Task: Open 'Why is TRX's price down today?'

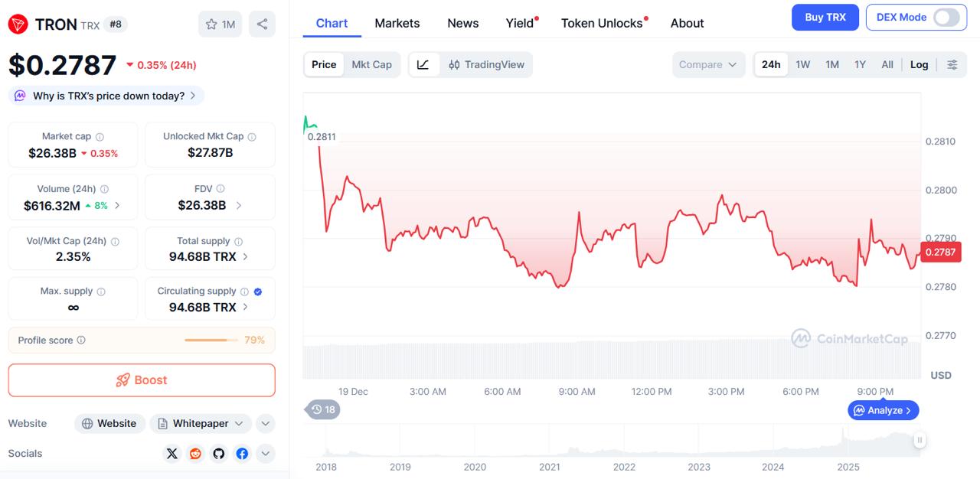Action: pos(105,95)
